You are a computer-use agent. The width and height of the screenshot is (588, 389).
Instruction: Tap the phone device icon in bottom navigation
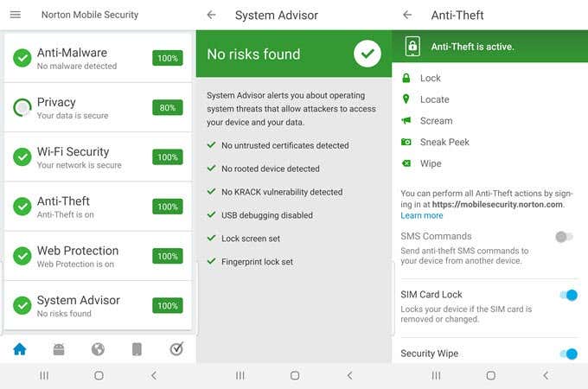coord(137,349)
